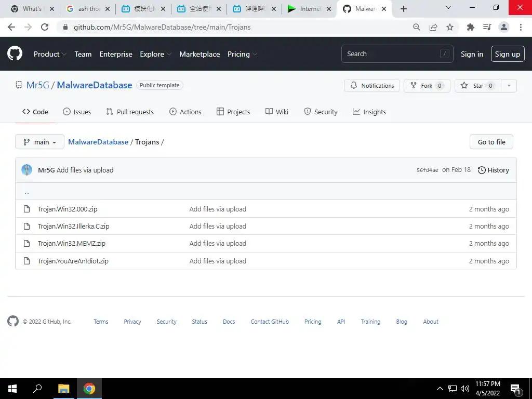Click Enterprise in the header
This screenshot has height=399, width=532.
point(116,54)
